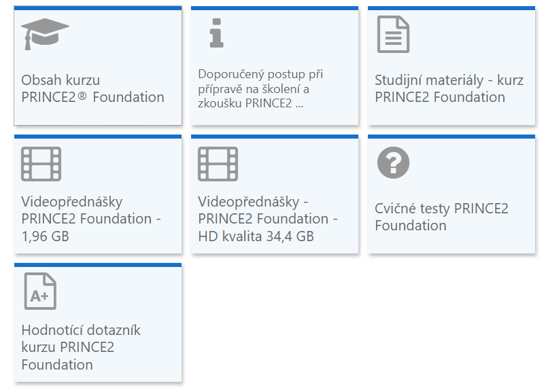Open the Obsah kurzu PRINCE2 Foundation link

click(x=92, y=88)
